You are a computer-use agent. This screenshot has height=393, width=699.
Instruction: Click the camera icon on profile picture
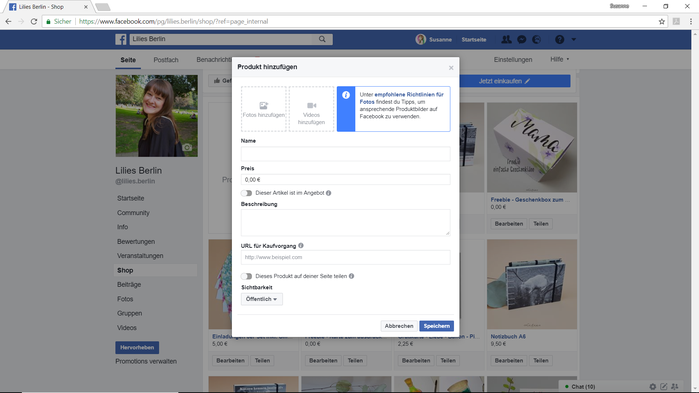click(187, 147)
